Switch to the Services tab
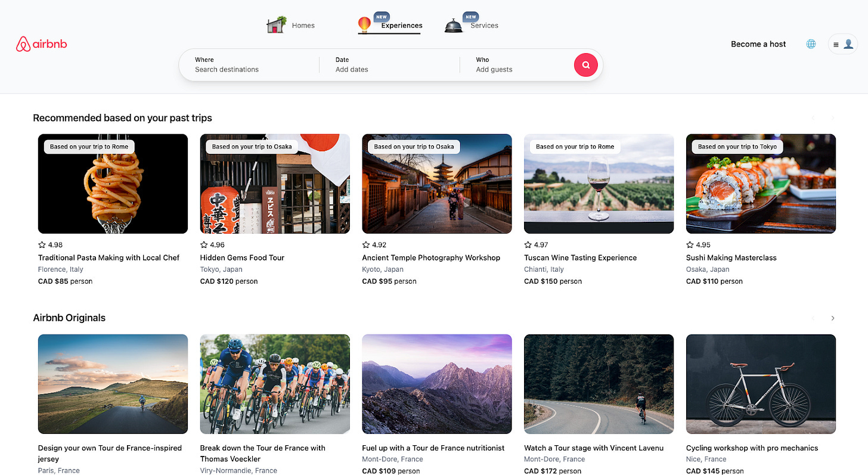868x475 pixels. (484, 26)
